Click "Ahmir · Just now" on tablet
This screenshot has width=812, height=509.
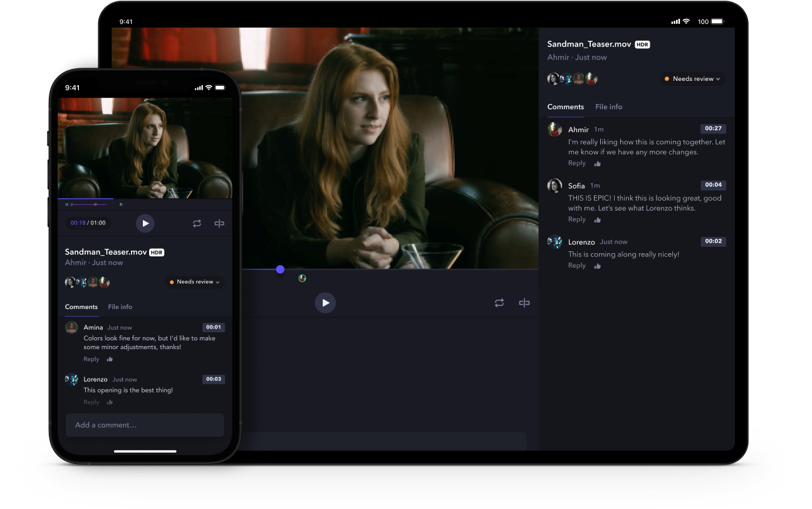(x=577, y=57)
